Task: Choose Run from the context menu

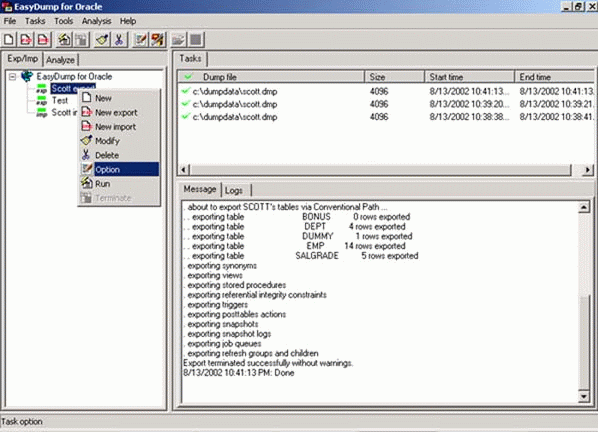Action: 119,184
